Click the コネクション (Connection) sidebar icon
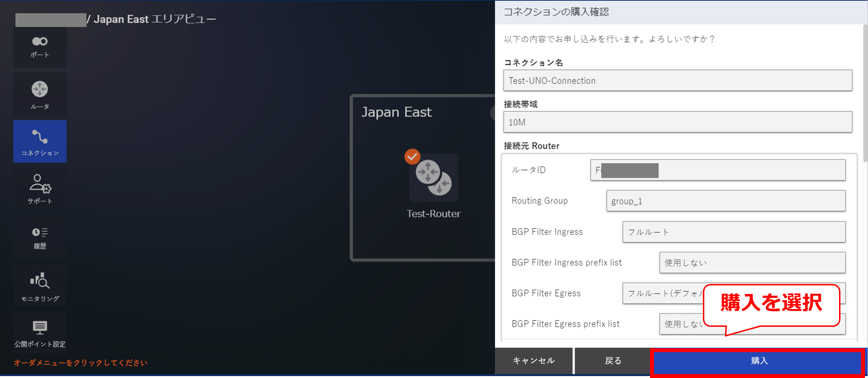Image resolution: width=868 pixels, height=378 pixels. [40, 142]
